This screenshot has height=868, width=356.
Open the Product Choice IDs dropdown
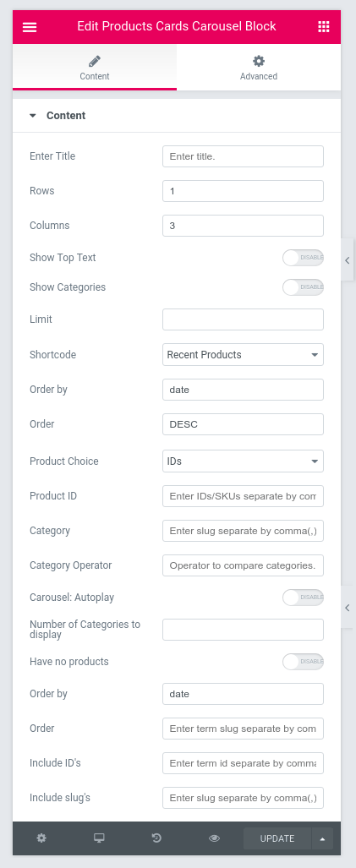coord(243,461)
